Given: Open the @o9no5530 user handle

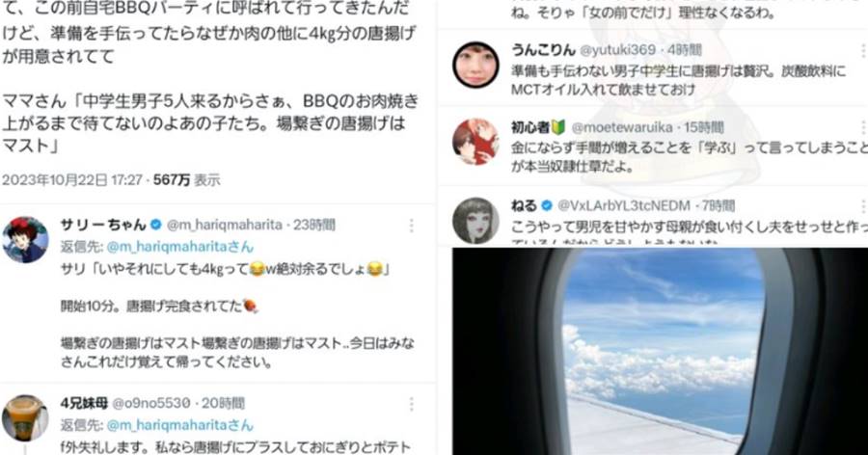Looking at the screenshot, I should 151,404.
